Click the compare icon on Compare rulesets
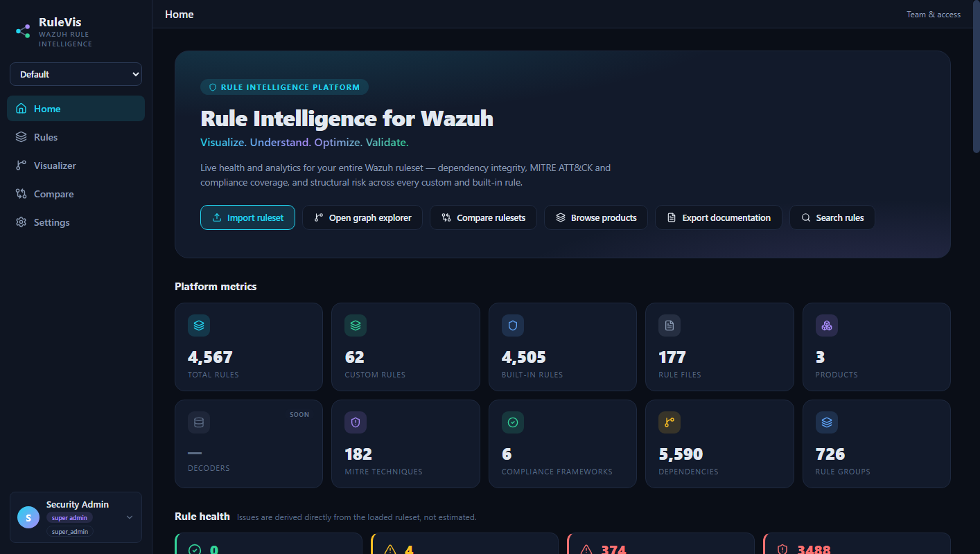This screenshot has height=554, width=980. (x=446, y=217)
